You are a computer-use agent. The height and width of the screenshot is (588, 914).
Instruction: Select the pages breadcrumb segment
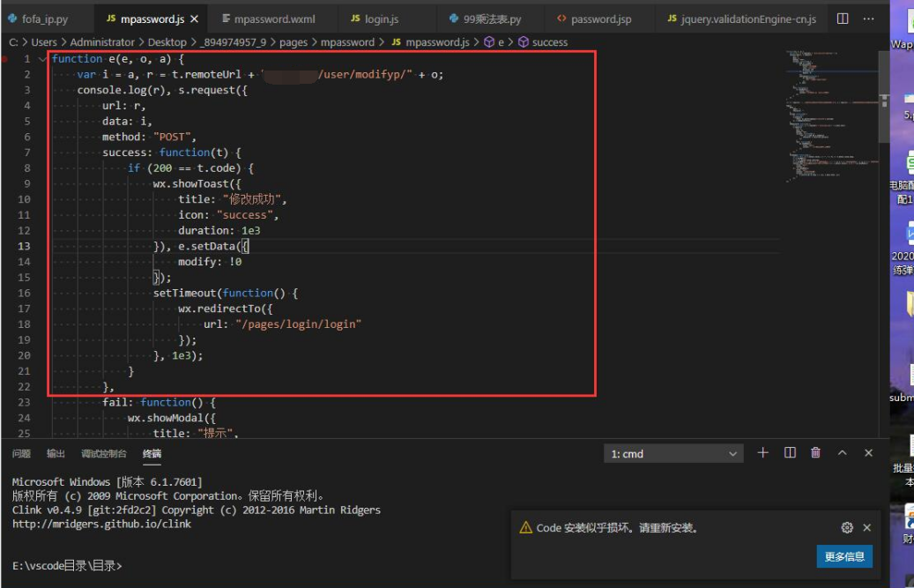[x=294, y=42]
